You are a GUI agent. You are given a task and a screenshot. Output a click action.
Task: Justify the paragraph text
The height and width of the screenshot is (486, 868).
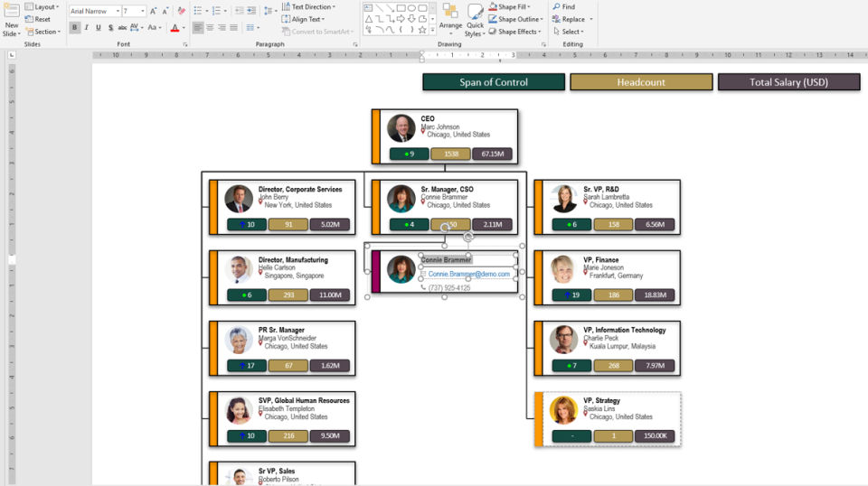pyautogui.click(x=234, y=28)
